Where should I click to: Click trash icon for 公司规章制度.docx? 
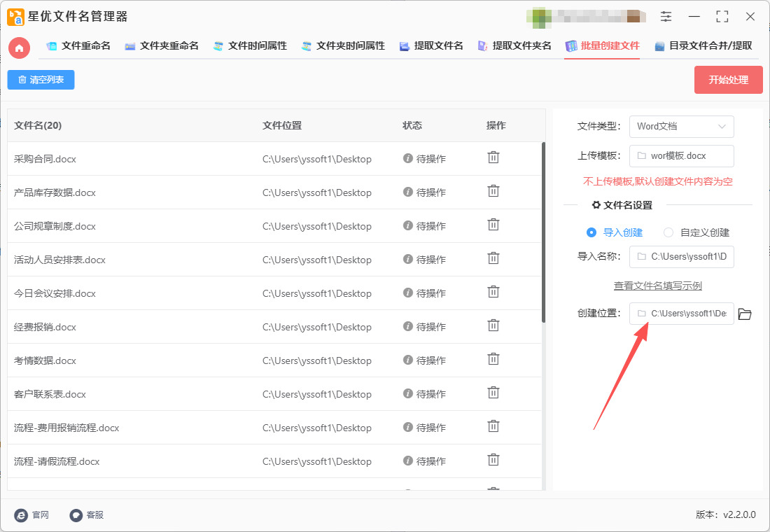493,225
